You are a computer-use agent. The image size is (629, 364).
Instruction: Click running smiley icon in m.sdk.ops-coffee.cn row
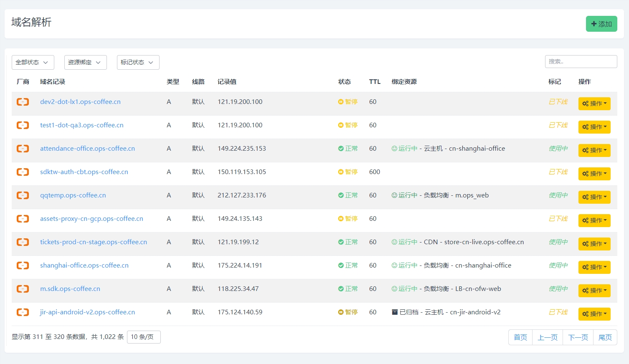click(x=394, y=289)
